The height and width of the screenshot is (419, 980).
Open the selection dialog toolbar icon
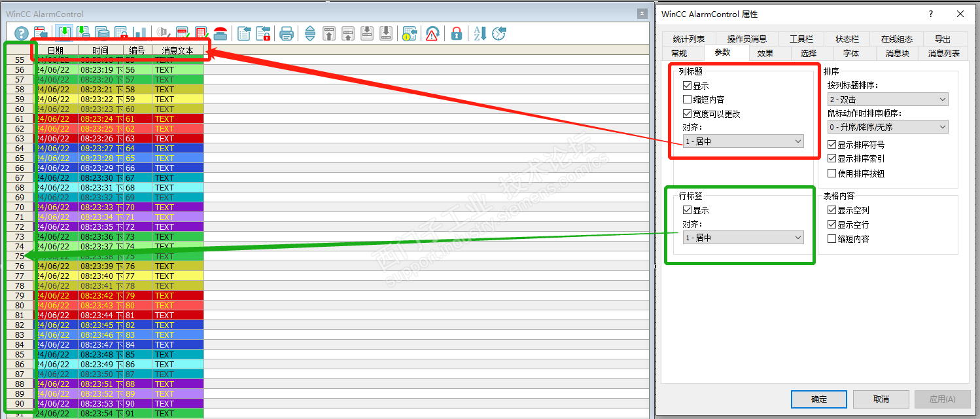pos(244,33)
